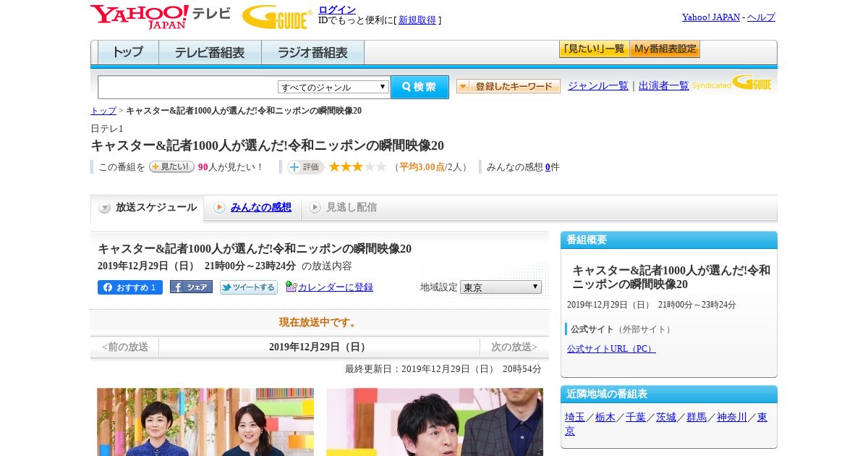Click the Syndicated G-GUIDE logo
Image resolution: width=868 pixels, height=456 pixels.
point(731,83)
